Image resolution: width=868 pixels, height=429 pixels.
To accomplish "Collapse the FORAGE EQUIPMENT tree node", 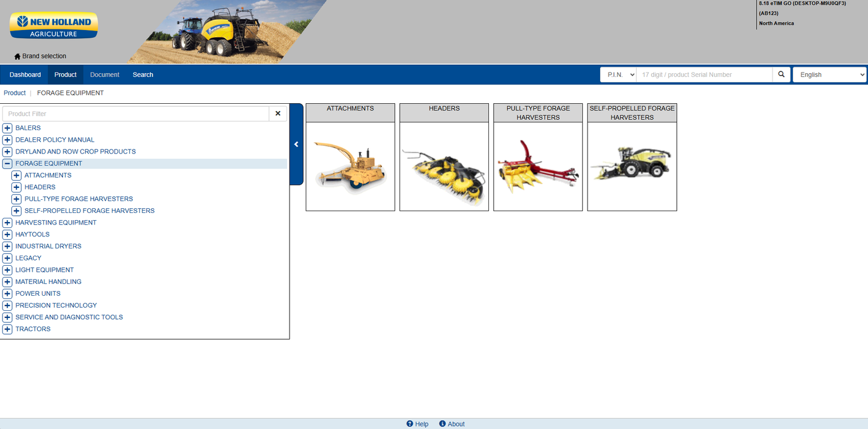I will tap(7, 163).
